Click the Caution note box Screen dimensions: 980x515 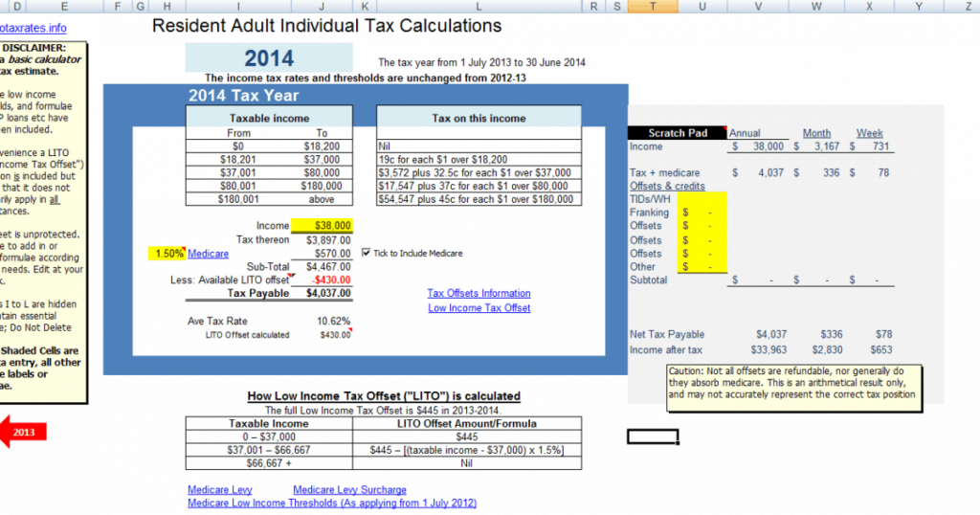coord(794,388)
